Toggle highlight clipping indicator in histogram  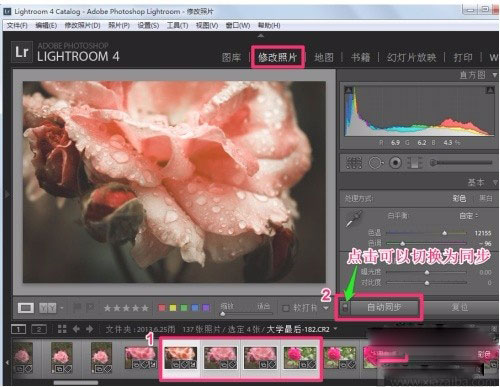coord(490,90)
